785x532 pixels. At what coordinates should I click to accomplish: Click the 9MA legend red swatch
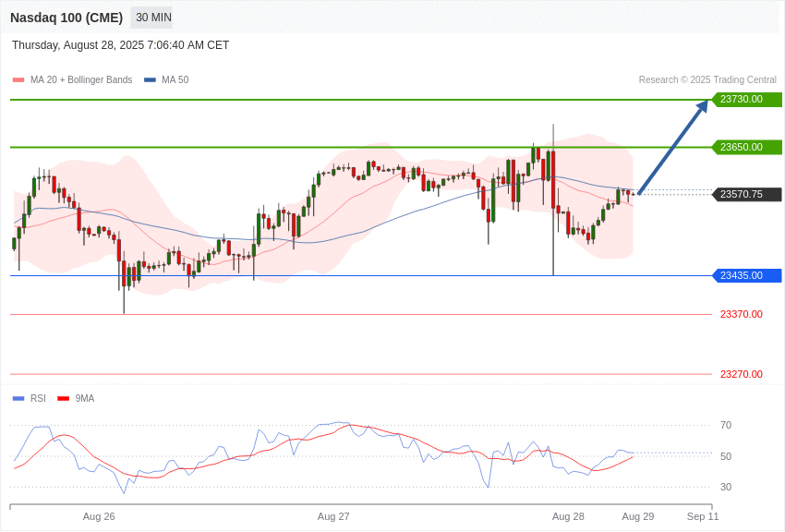63,398
